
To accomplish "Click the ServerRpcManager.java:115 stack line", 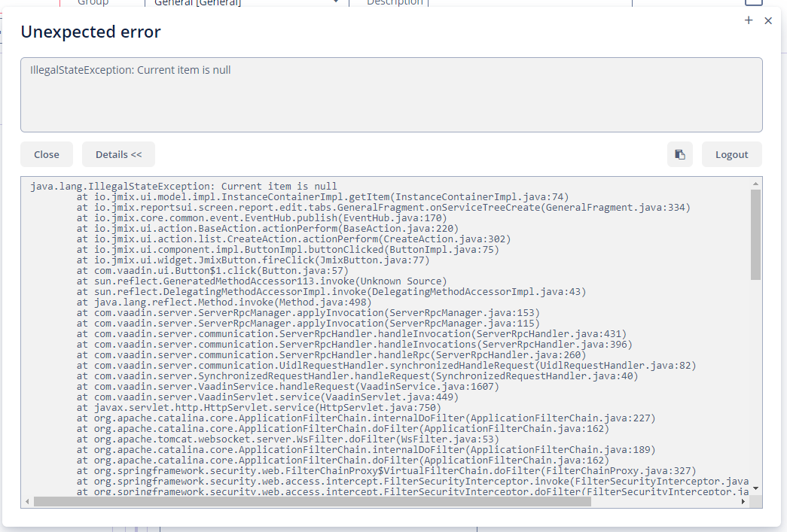I will (308, 324).
